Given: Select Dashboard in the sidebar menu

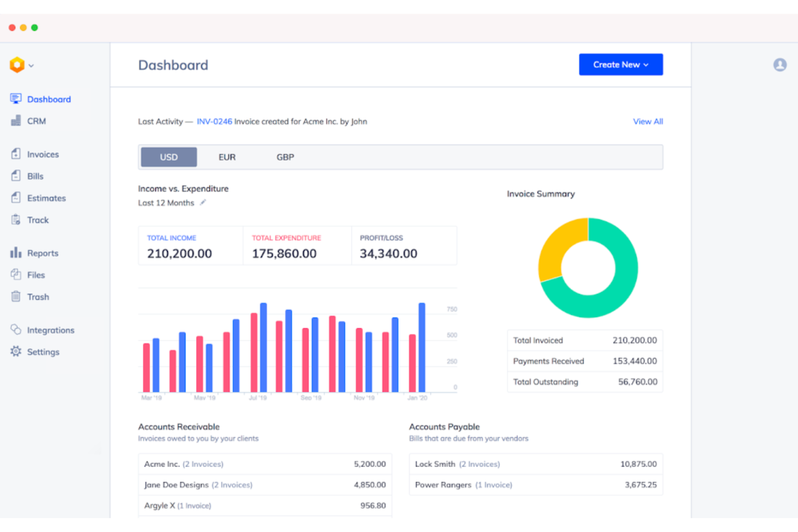Looking at the screenshot, I should 49,99.
